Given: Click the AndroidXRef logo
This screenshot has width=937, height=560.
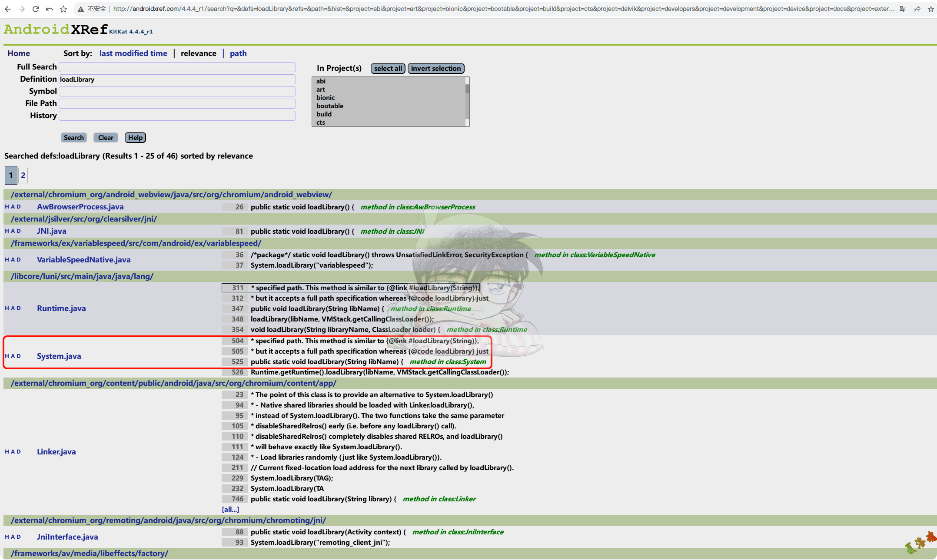Looking at the screenshot, I should point(56,30).
